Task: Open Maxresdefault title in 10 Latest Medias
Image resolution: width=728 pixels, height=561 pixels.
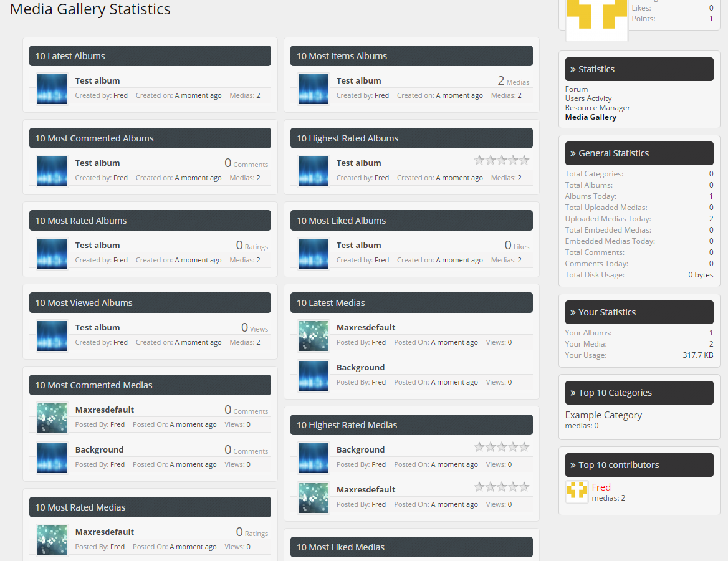Action: coord(366,327)
